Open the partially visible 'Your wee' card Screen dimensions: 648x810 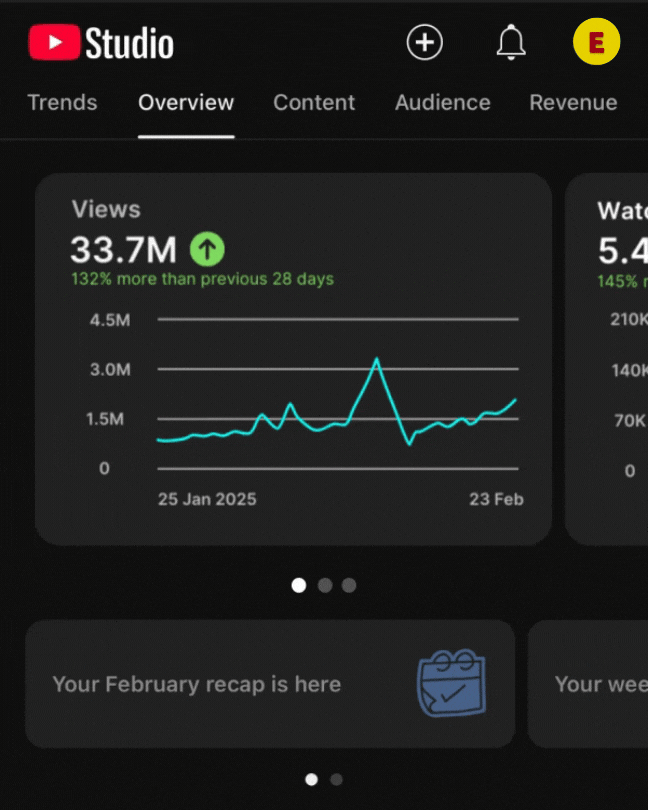(x=588, y=684)
